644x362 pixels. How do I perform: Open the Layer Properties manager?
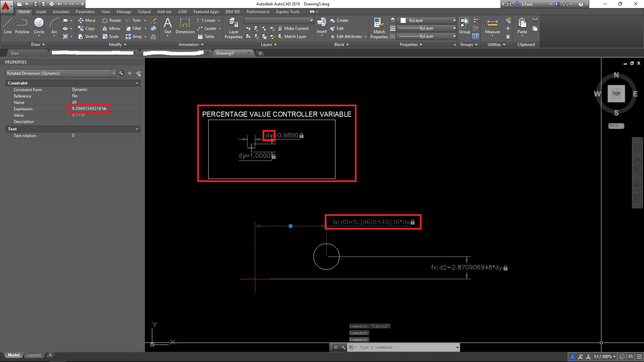pyautogui.click(x=233, y=28)
